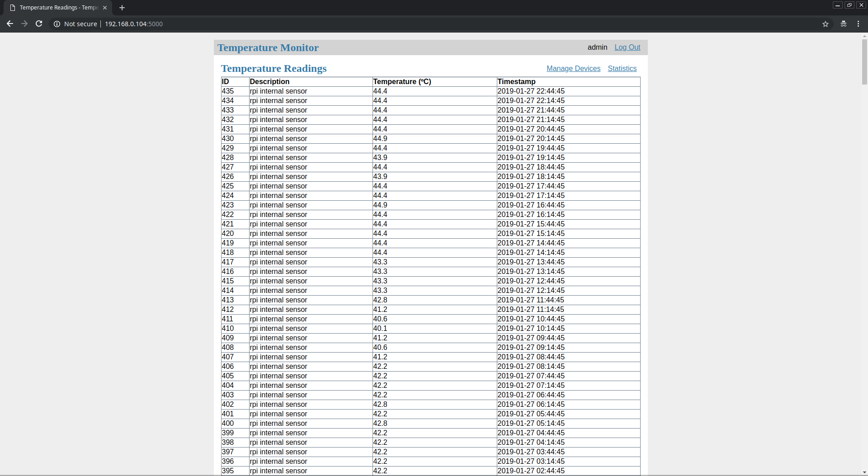
Task: Open the Chrome three-dot menu
Action: [859, 24]
